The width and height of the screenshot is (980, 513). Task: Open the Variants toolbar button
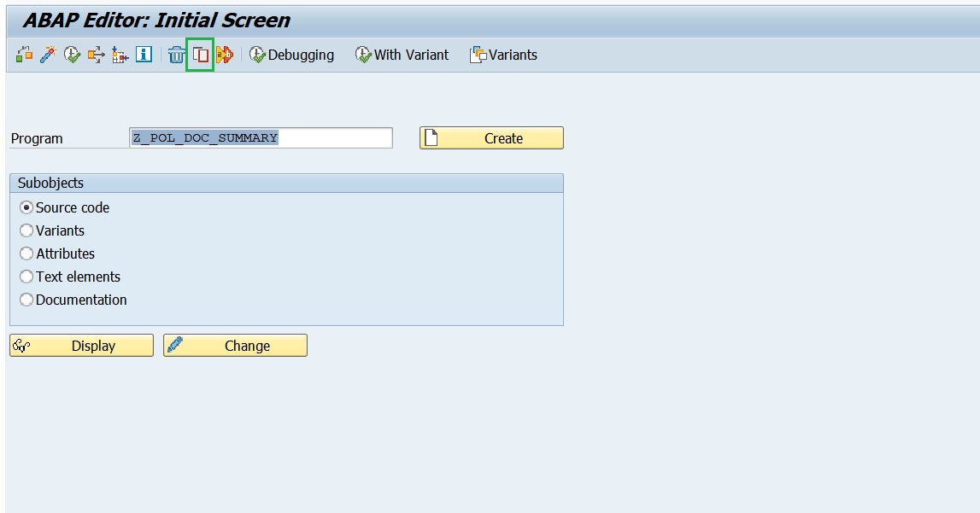point(504,55)
